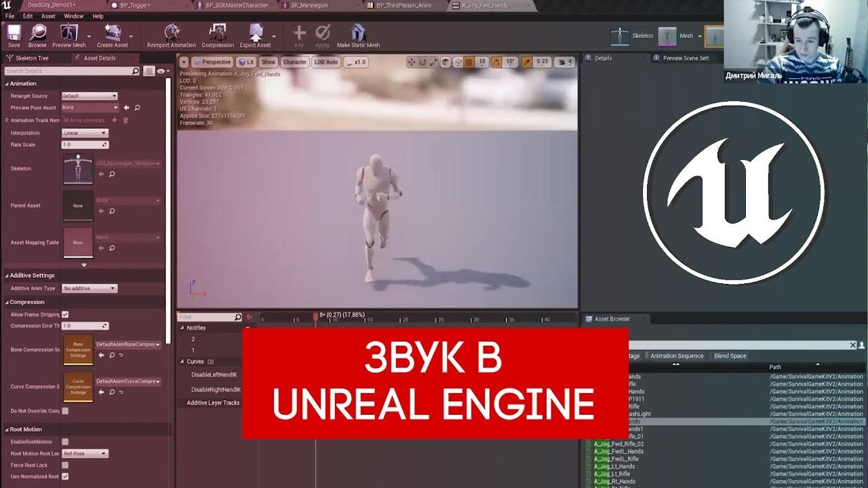The height and width of the screenshot is (488, 868).
Task: Collapse the Notifies track group
Action: click(182, 328)
